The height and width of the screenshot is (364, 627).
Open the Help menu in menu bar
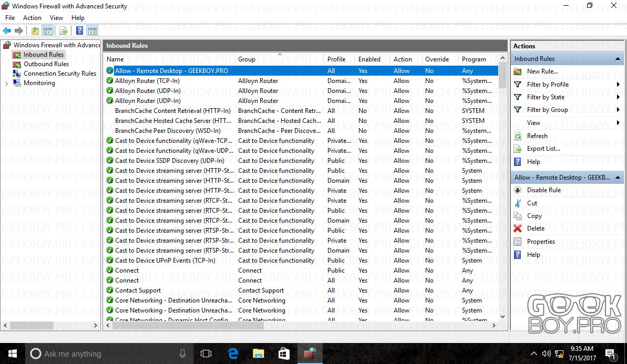point(78,17)
